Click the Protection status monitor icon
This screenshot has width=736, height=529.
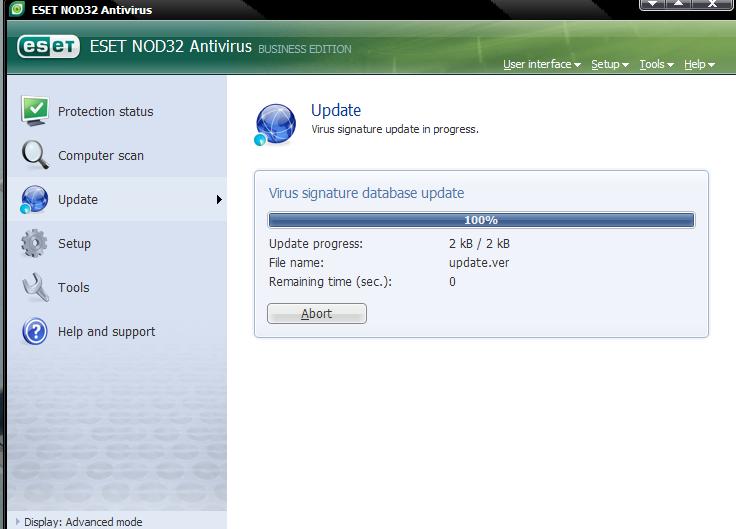(35, 111)
